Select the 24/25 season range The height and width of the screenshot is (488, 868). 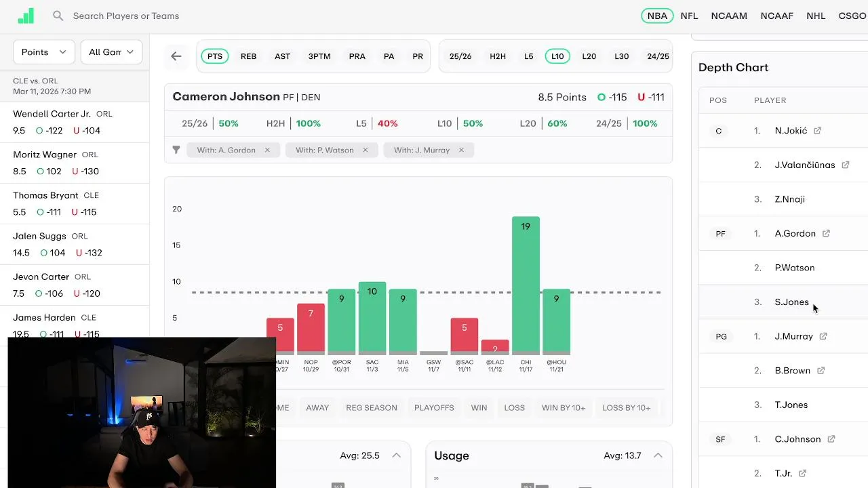click(x=658, y=56)
